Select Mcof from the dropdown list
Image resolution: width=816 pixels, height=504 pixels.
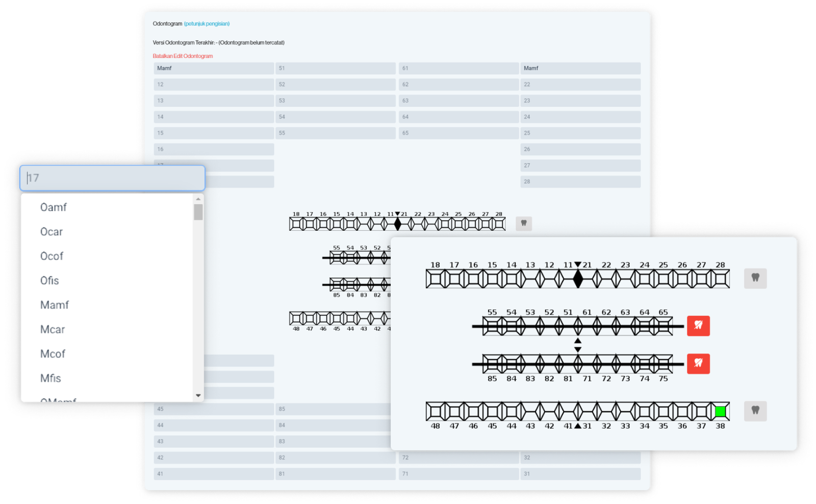53,354
